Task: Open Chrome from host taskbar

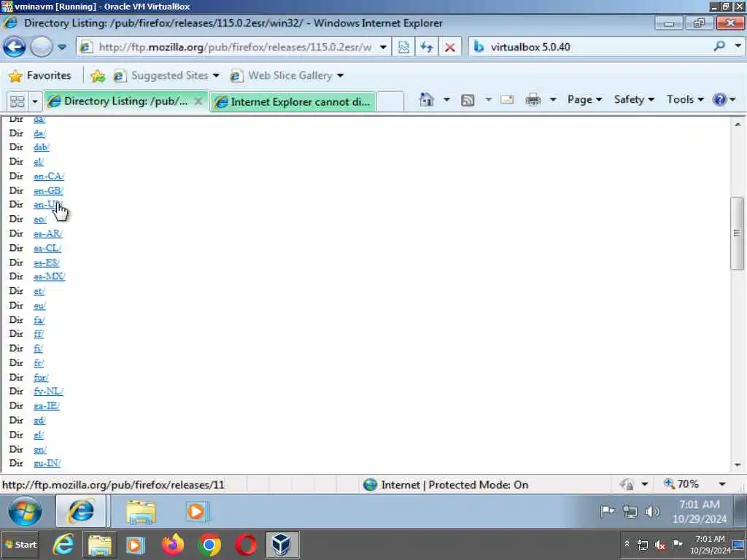Action: (x=209, y=545)
